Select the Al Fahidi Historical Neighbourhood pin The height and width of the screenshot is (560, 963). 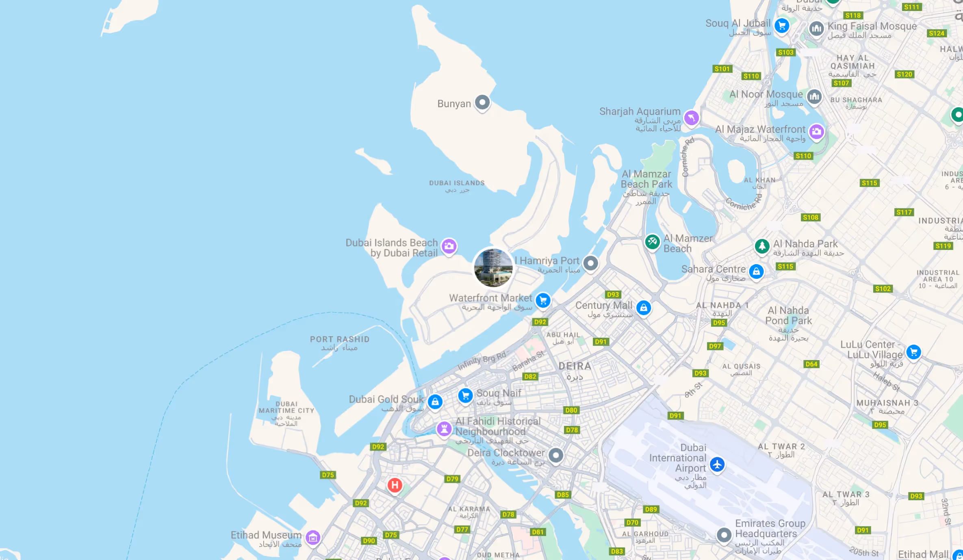tap(444, 428)
